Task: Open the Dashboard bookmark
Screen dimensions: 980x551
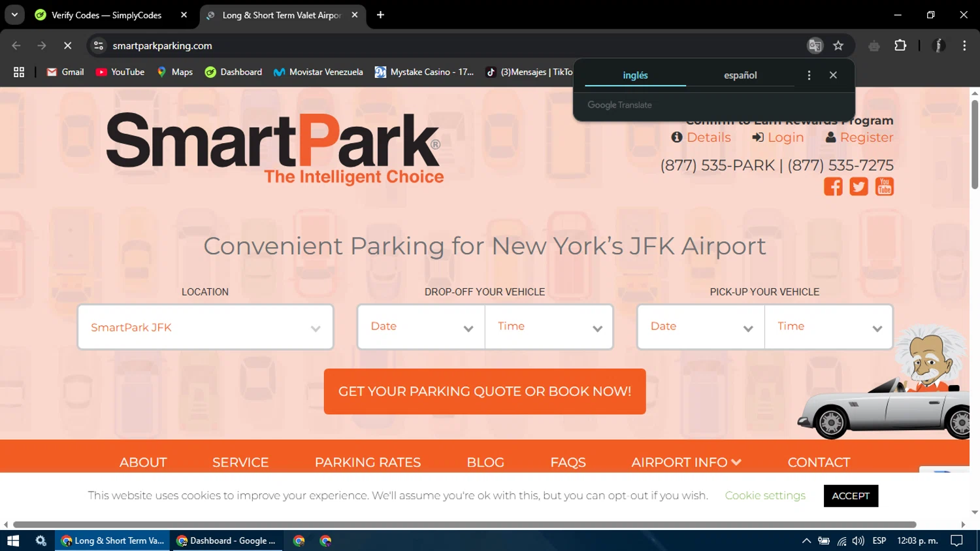Action: [x=233, y=72]
